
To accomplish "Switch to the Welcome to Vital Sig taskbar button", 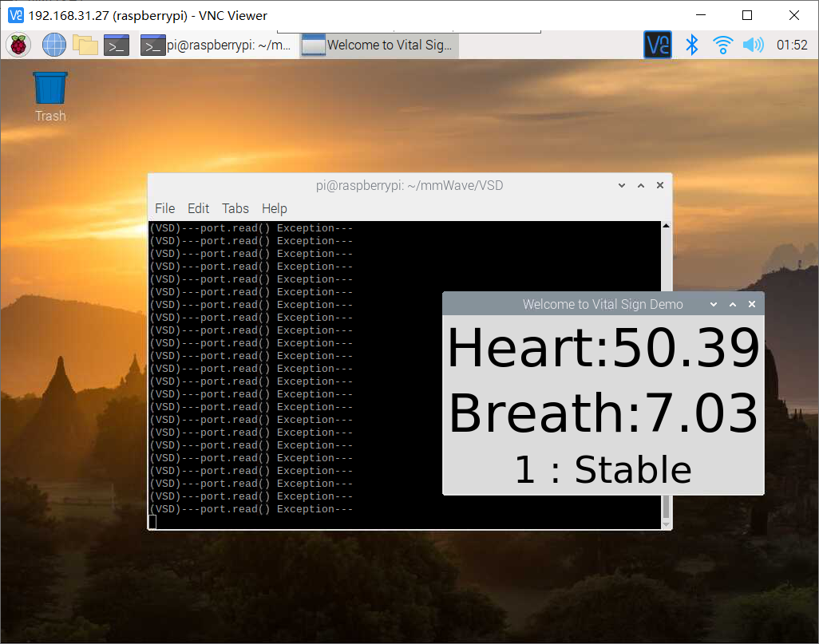I will 379,45.
